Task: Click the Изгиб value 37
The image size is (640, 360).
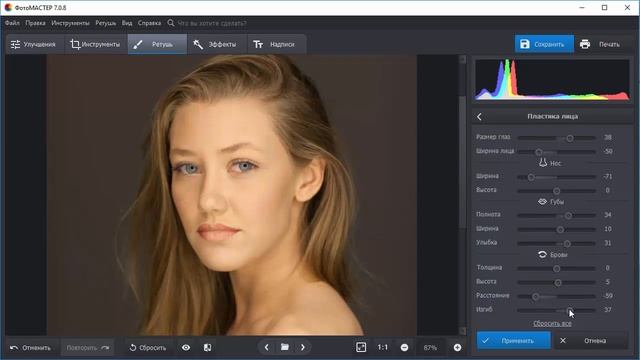Action: [608, 310]
